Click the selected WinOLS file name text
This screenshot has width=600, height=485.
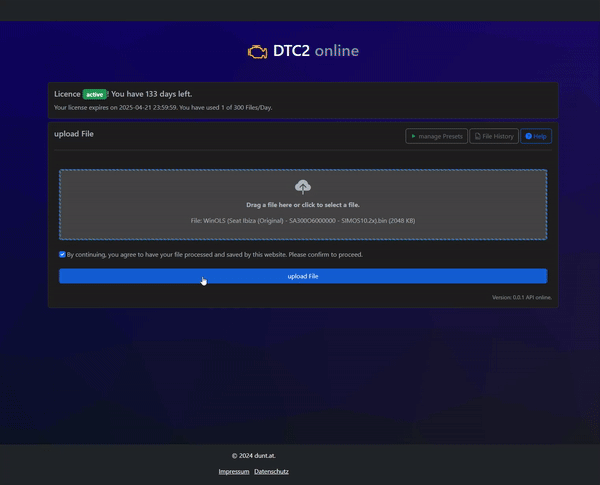[302, 219]
